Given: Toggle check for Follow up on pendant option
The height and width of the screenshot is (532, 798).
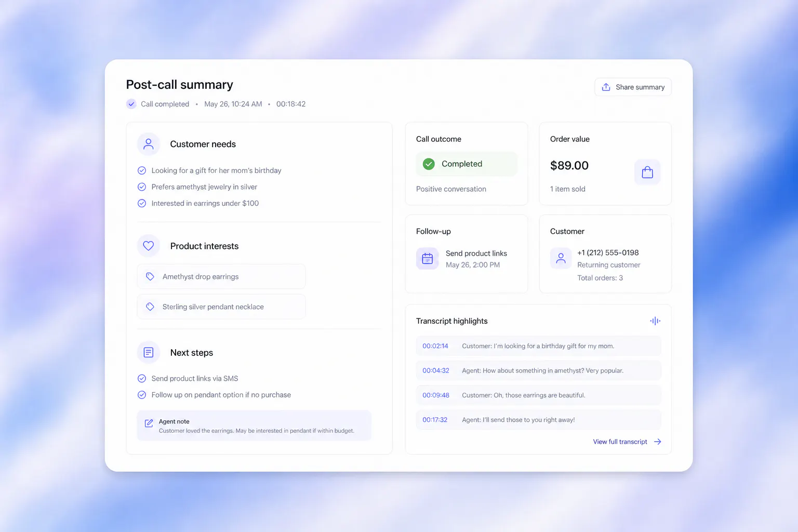Looking at the screenshot, I should coord(142,395).
